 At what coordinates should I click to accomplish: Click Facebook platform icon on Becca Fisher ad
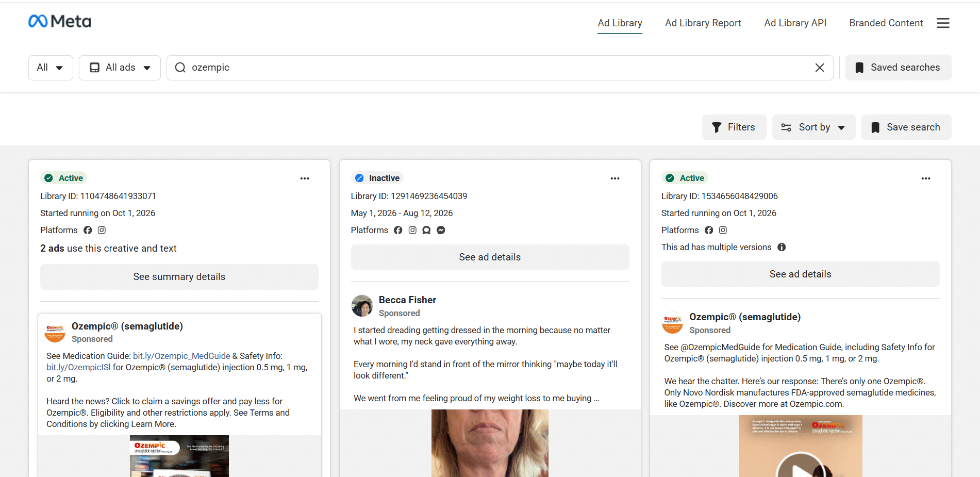pyautogui.click(x=398, y=230)
